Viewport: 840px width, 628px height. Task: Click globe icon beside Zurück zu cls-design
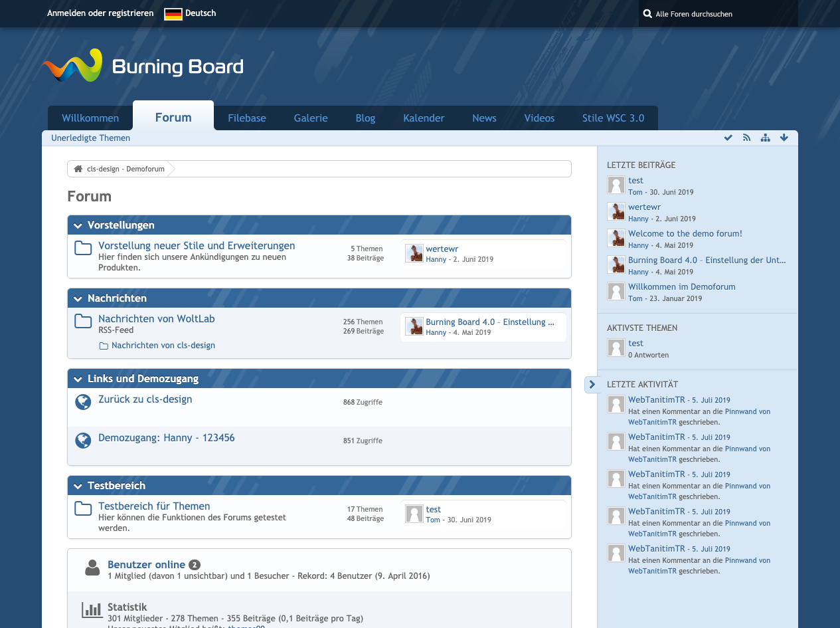pos(83,402)
